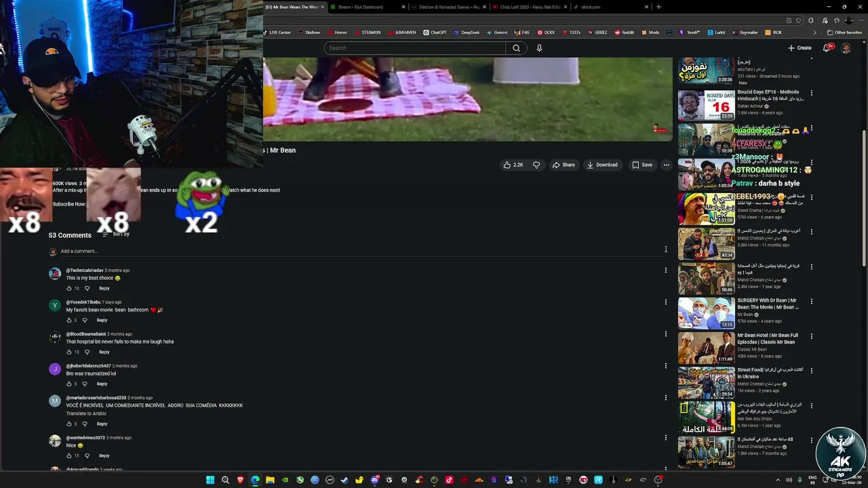
Task: Open more actions menu beside Save
Action: coord(666,165)
